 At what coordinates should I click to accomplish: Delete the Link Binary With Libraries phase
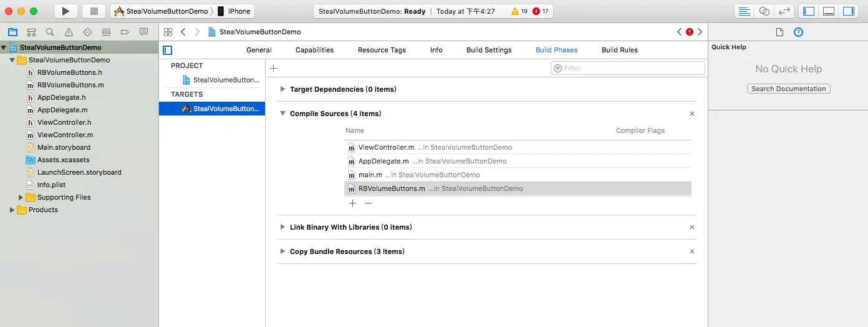click(692, 227)
